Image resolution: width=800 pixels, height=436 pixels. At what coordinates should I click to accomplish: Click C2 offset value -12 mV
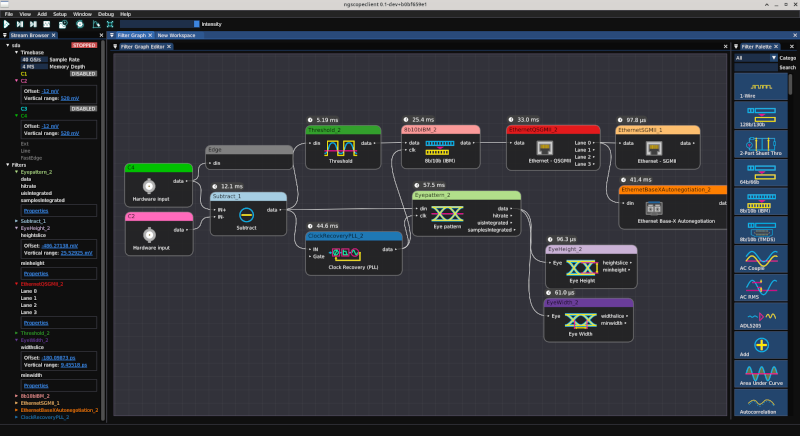click(50, 91)
